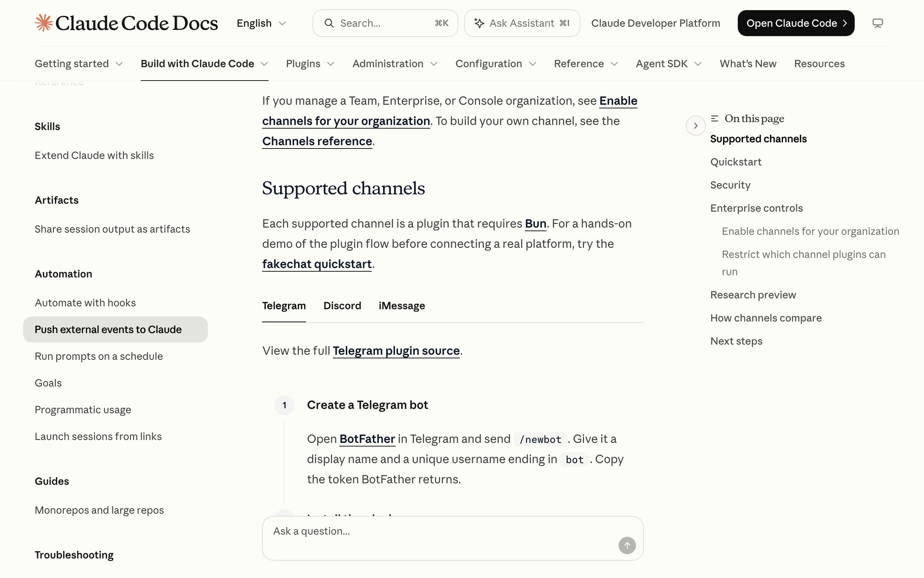Open the Claude Developer Platform link
924x578 pixels.
(655, 23)
